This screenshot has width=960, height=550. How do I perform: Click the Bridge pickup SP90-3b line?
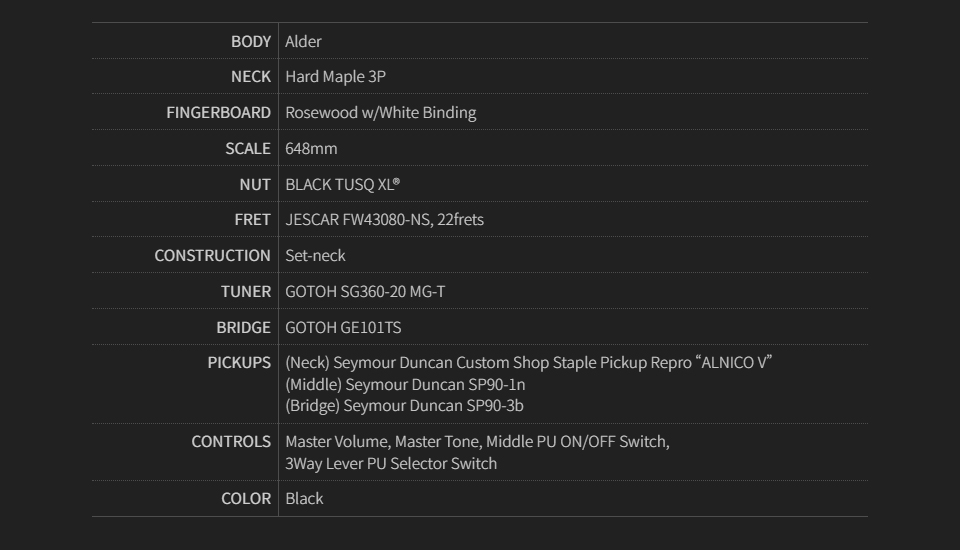tap(404, 406)
